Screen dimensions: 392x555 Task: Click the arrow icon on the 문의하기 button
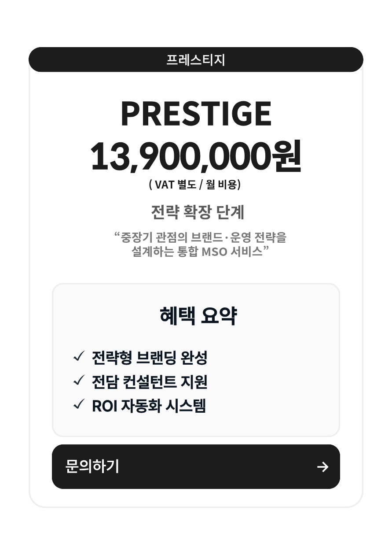(x=322, y=467)
